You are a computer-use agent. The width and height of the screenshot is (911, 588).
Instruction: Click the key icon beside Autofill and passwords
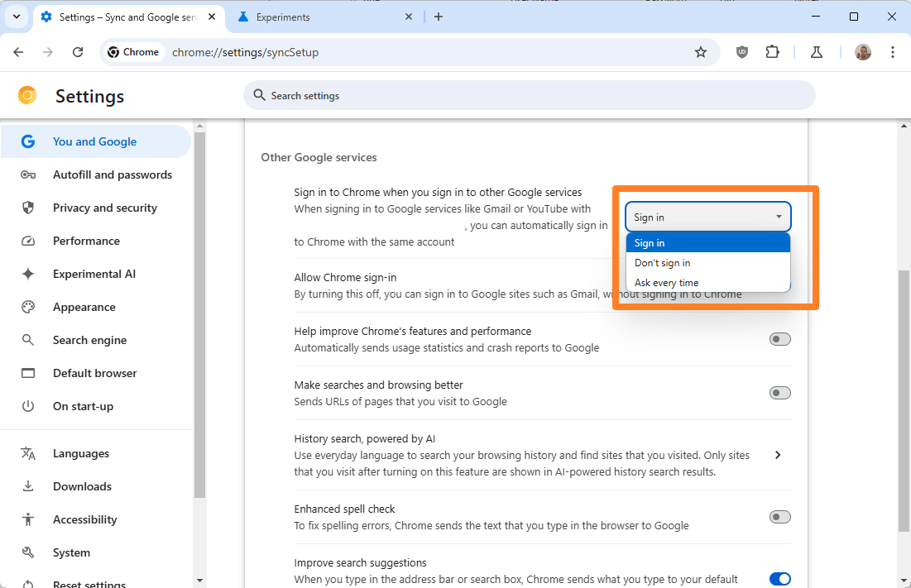28,174
